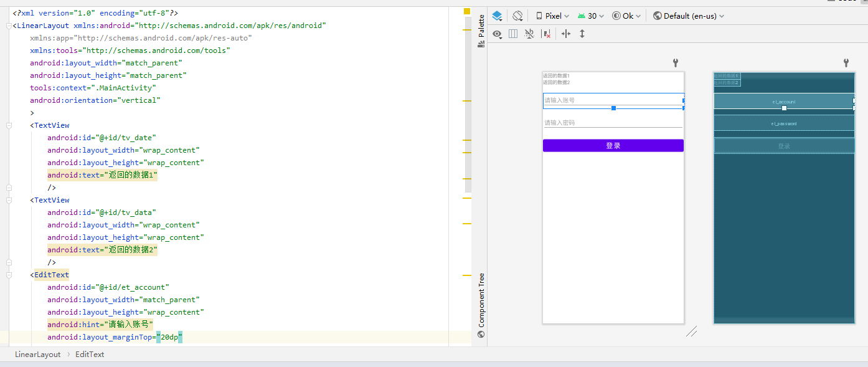The height and width of the screenshot is (367, 868).
Task: Select et_password in the blueprint view
Action: (x=784, y=123)
